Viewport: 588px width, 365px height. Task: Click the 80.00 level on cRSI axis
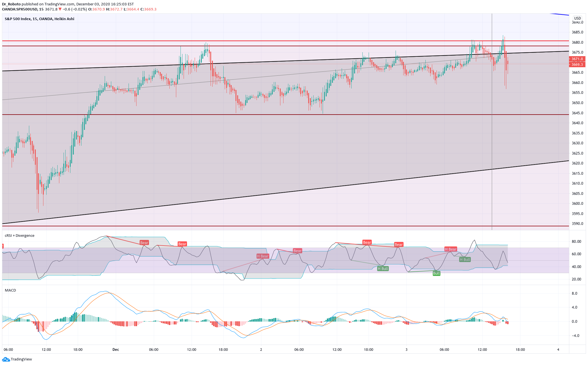click(x=576, y=242)
